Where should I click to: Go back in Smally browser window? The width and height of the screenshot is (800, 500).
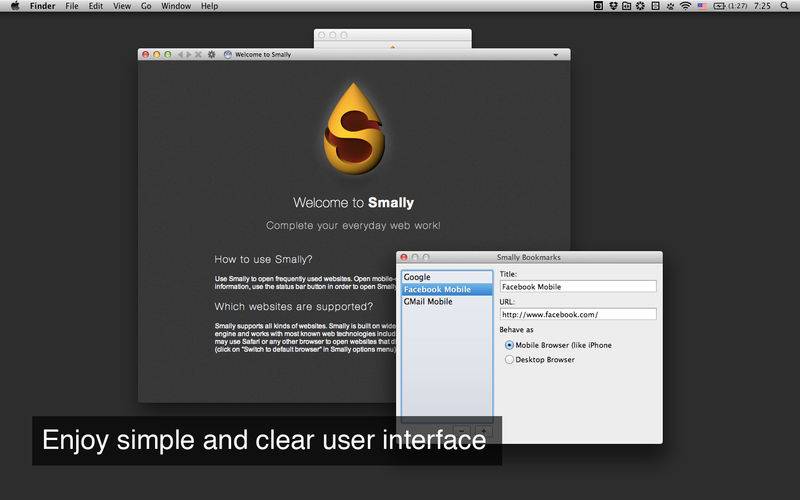click(180, 54)
